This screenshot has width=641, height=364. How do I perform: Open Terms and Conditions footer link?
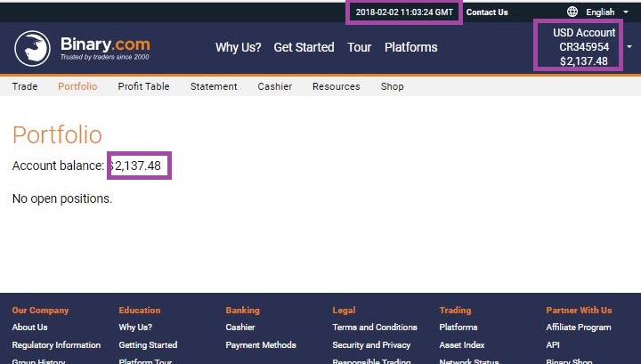(x=375, y=328)
